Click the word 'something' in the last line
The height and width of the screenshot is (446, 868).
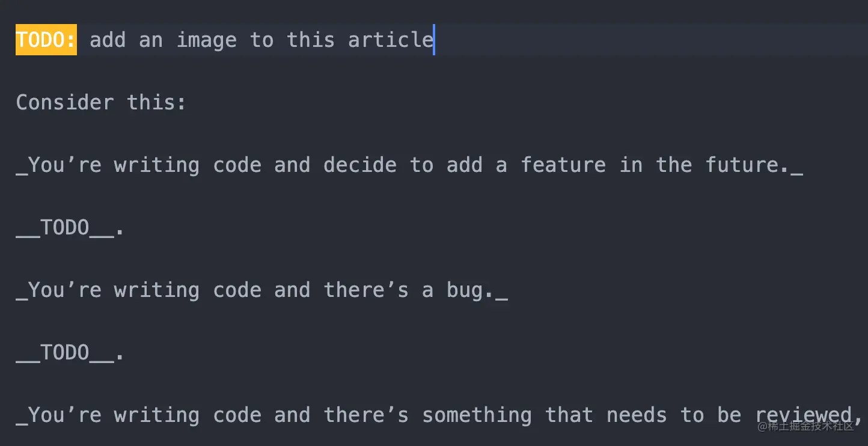click(x=477, y=416)
